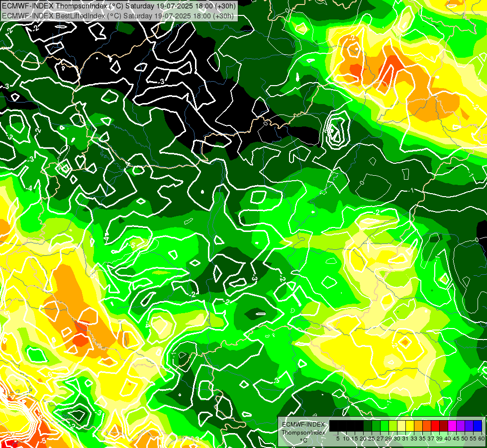Click the legend tick value 20
The image size is (487, 448).
point(363,439)
